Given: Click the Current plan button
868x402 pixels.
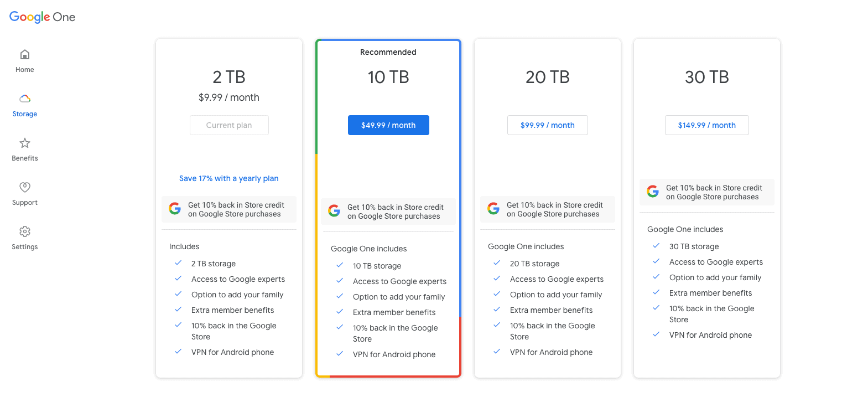Looking at the screenshot, I should pos(229,125).
